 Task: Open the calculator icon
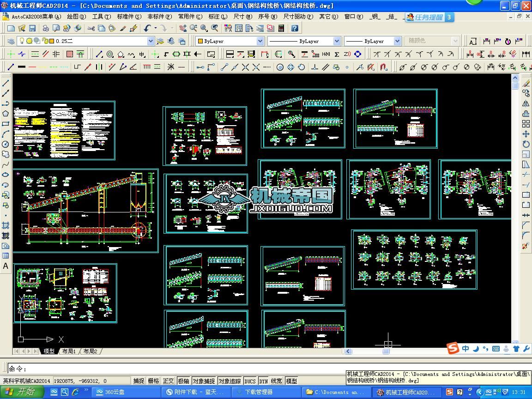point(281,28)
